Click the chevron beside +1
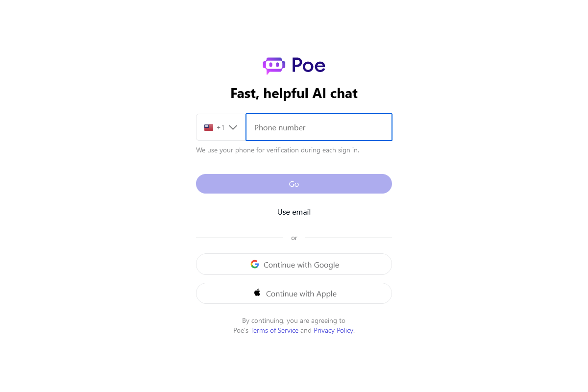 pyautogui.click(x=232, y=127)
